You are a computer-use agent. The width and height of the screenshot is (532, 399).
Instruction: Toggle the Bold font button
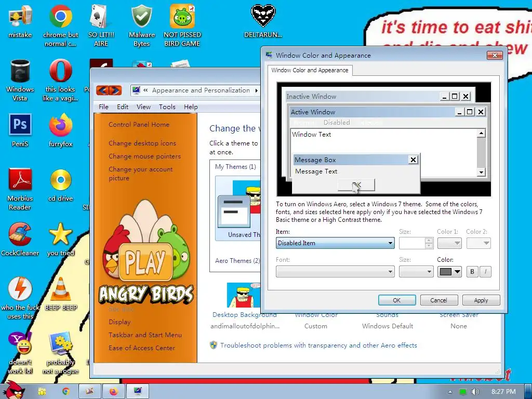pos(472,271)
